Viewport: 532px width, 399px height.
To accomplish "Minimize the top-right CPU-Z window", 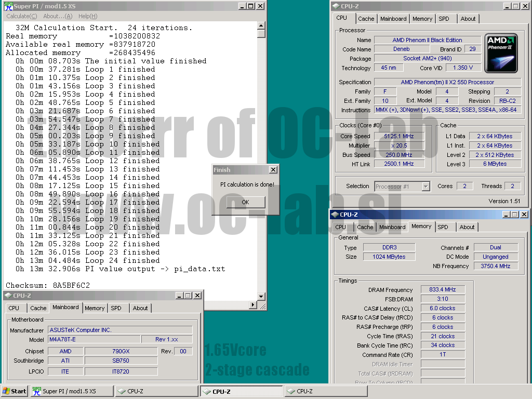I will click(507, 6).
